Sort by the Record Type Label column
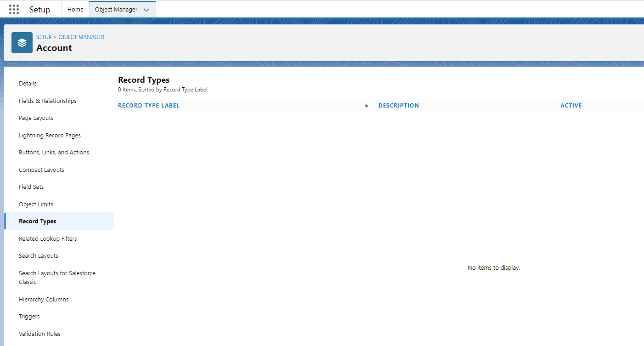This screenshot has width=644, height=346. click(x=149, y=106)
